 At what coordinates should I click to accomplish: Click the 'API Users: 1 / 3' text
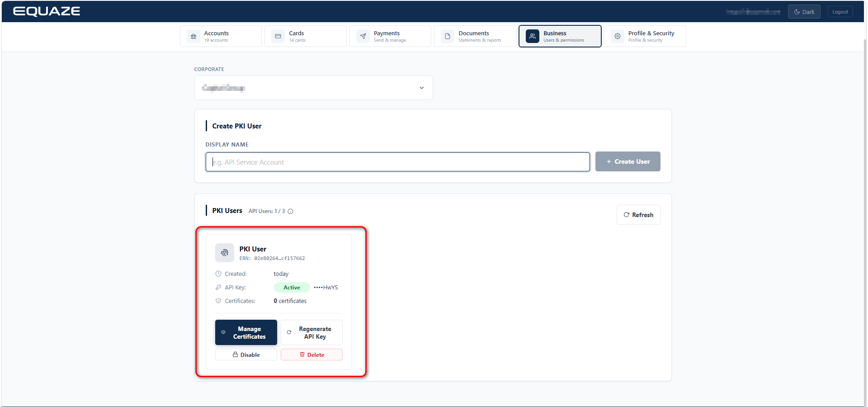point(267,211)
